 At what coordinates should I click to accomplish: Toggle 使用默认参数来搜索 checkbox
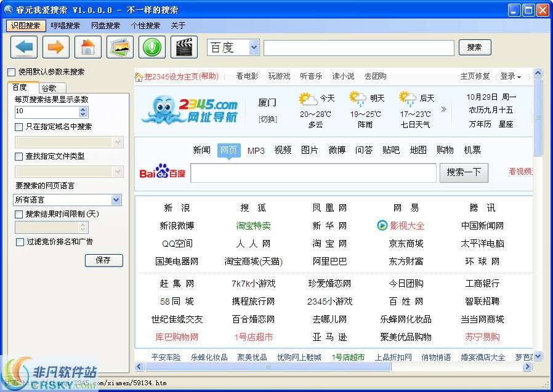tap(12, 72)
